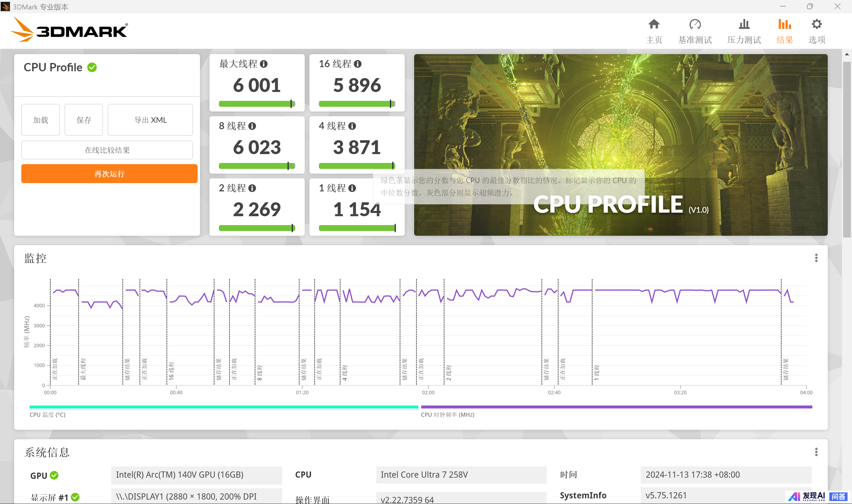Click info icon next to 16 线程
This screenshot has height=504, width=852.
point(358,64)
